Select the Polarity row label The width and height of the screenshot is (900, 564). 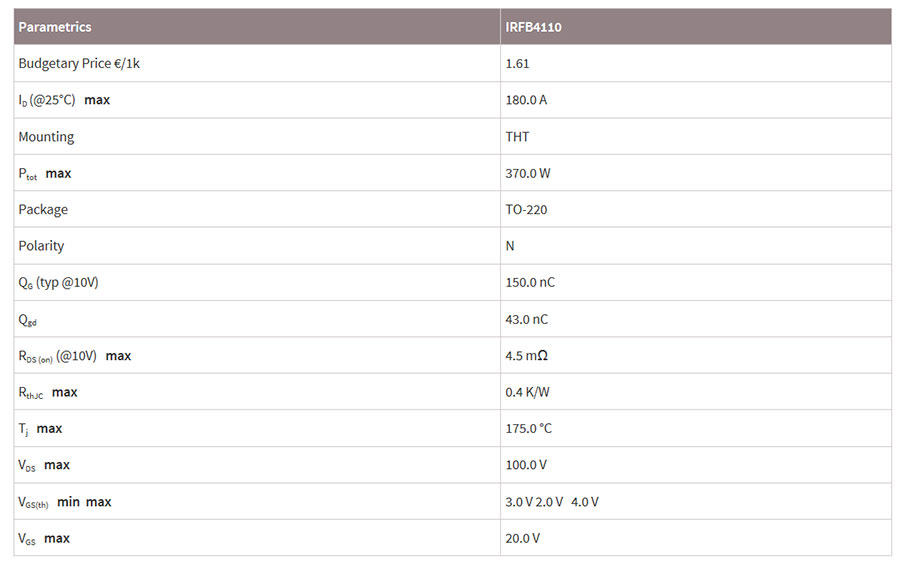[41, 246]
